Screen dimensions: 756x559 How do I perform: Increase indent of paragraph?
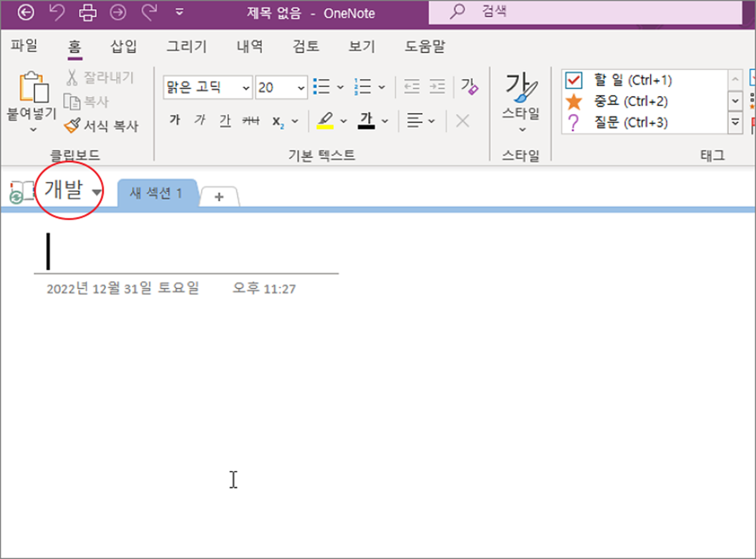[x=437, y=88]
